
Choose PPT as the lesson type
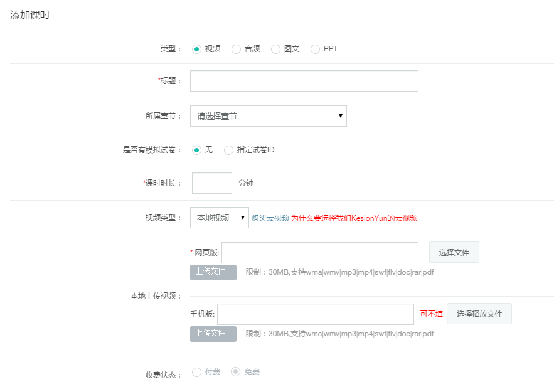(316, 49)
